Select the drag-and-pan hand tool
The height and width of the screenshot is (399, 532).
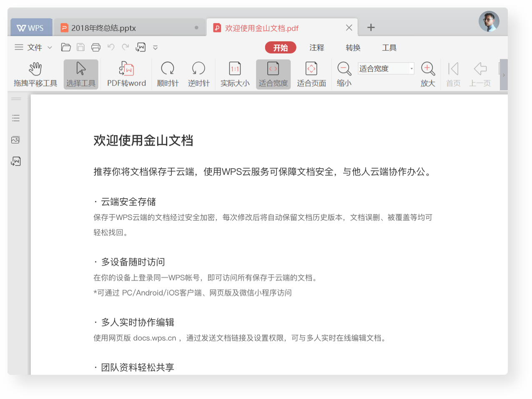click(x=35, y=74)
